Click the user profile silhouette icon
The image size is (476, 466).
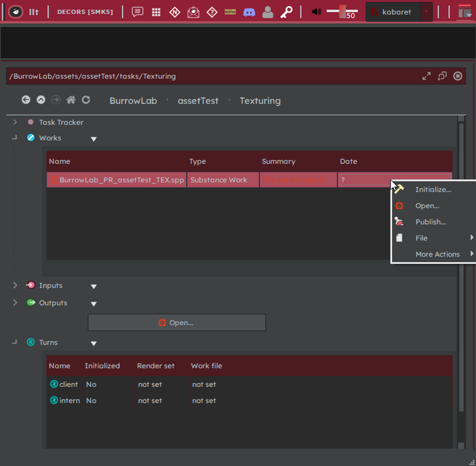tap(268, 12)
